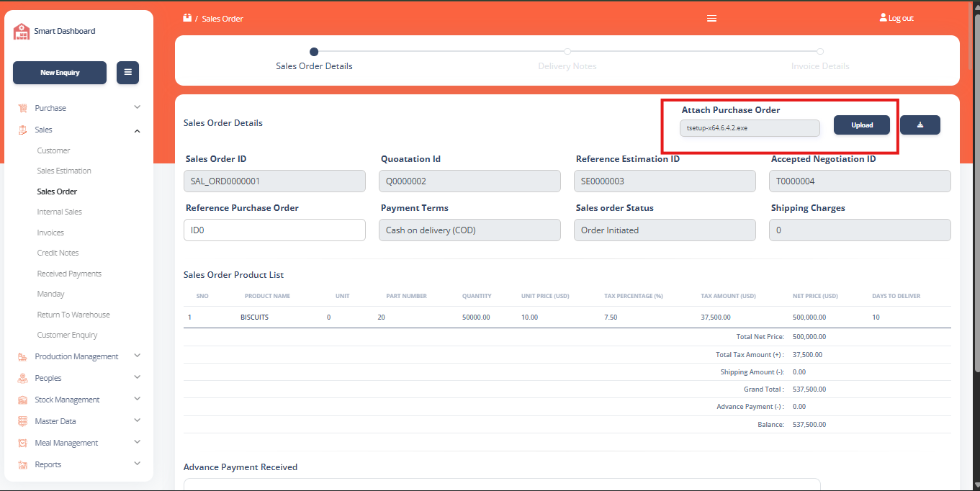Click the Sales Order breadcrumb link

coord(222,19)
